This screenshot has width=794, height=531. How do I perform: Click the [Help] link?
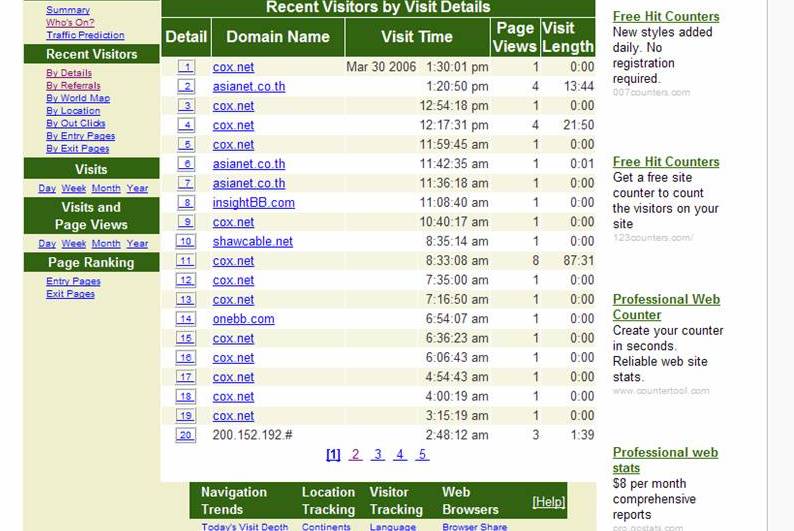(x=548, y=502)
